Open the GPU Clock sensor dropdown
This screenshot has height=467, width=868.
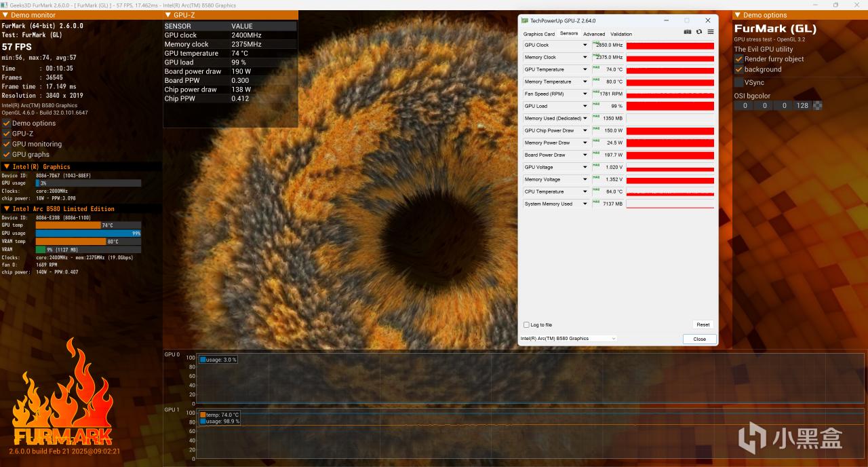click(x=585, y=45)
